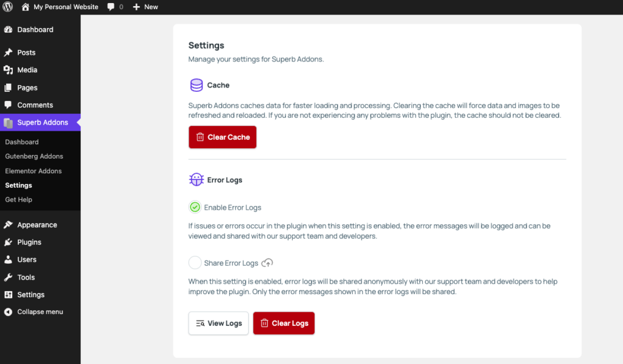Click the View Logs button

[x=218, y=323]
